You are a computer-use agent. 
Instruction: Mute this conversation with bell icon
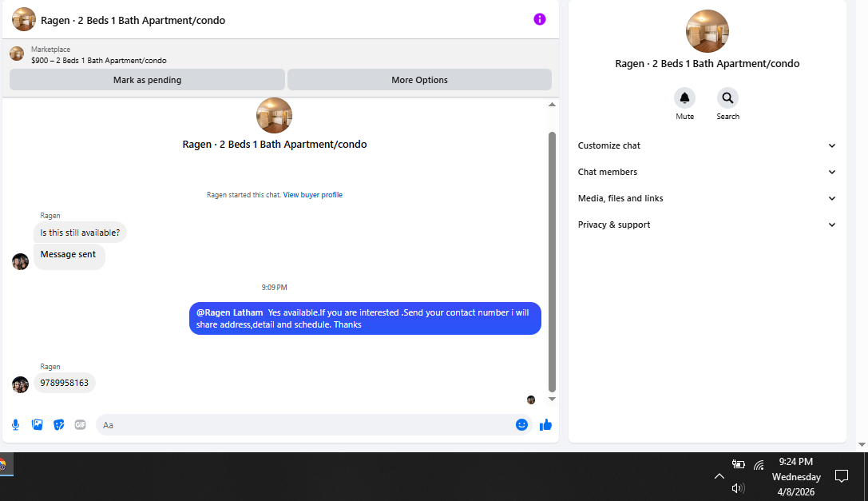point(685,98)
